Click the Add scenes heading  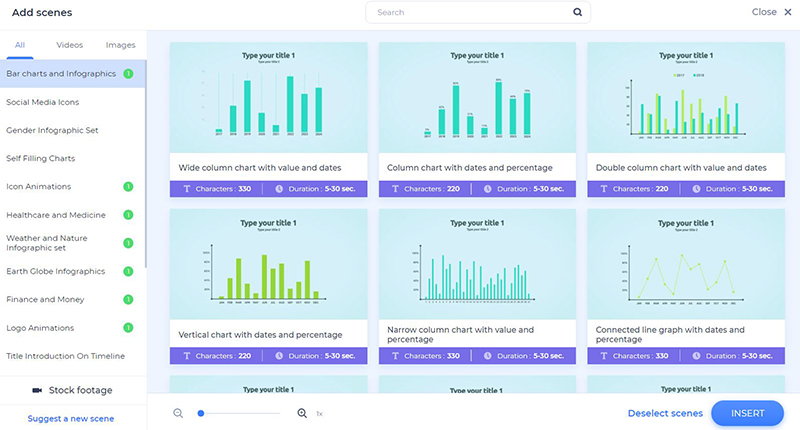coord(42,12)
